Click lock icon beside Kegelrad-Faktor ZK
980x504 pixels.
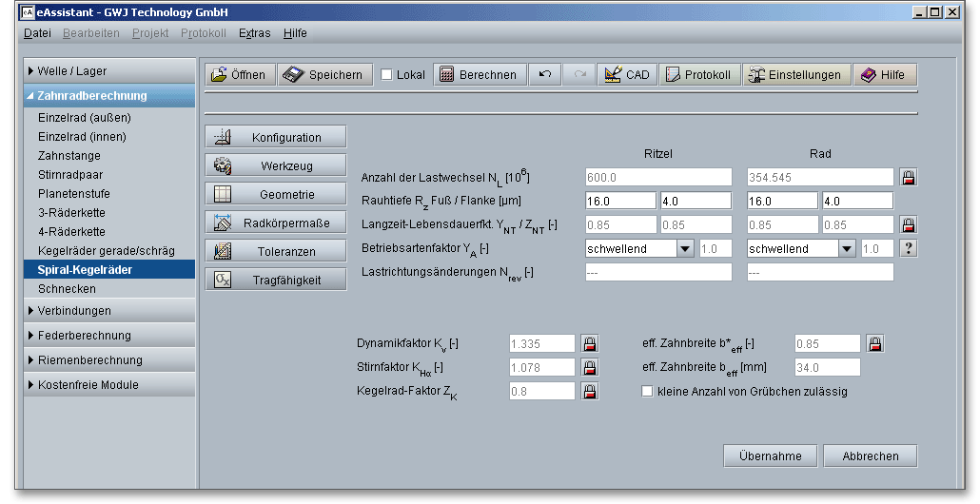(589, 391)
